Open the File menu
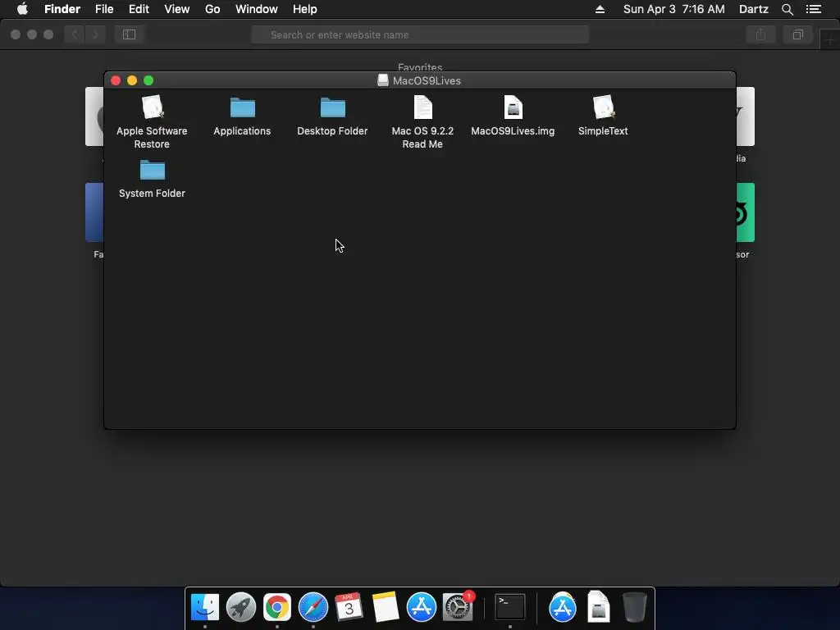Image resolution: width=840 pixels, height=630 pixels. 104,9
